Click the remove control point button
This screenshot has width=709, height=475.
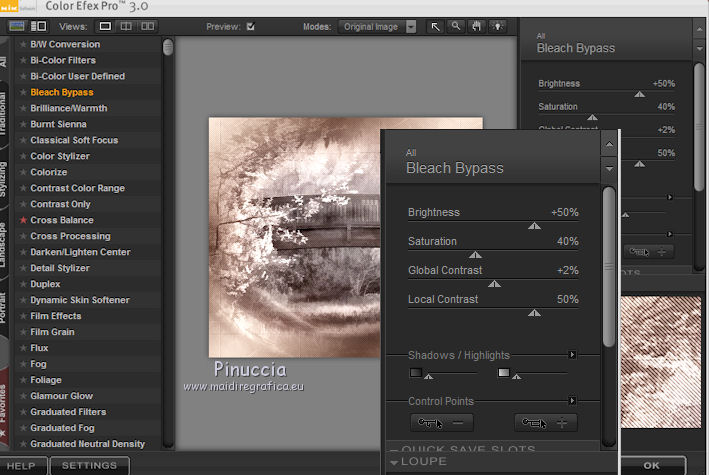coord(442,423)
